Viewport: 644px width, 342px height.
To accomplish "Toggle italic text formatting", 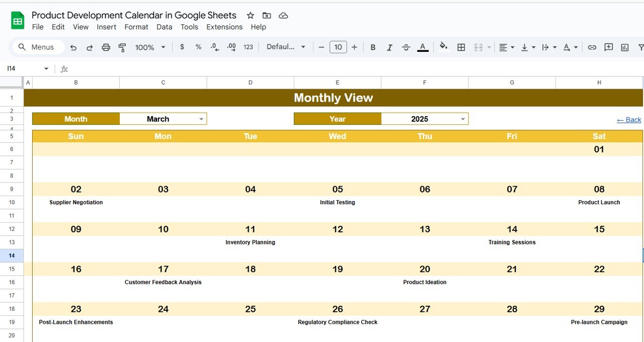I will pyautogui.click(x=389, y=47).
